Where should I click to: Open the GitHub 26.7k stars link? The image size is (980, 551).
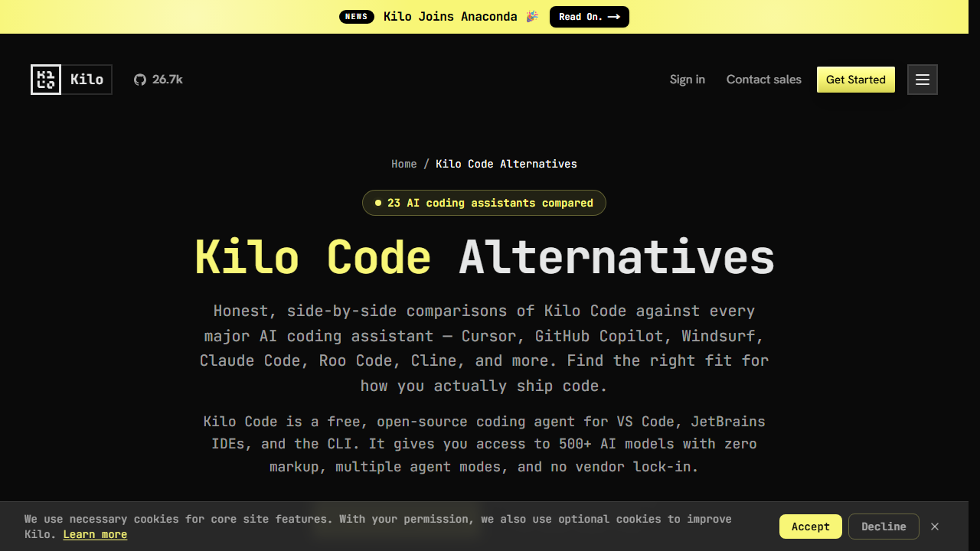158,80
